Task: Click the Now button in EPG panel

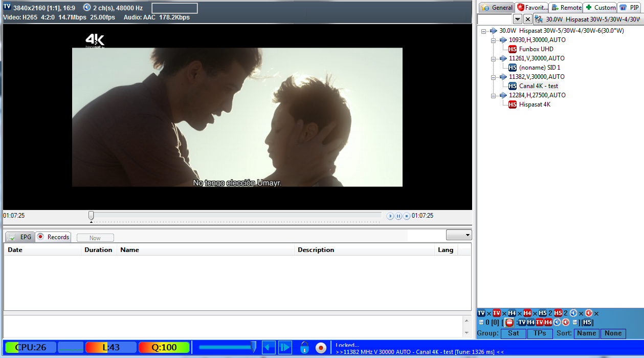Action: click(x=95, y=238)
